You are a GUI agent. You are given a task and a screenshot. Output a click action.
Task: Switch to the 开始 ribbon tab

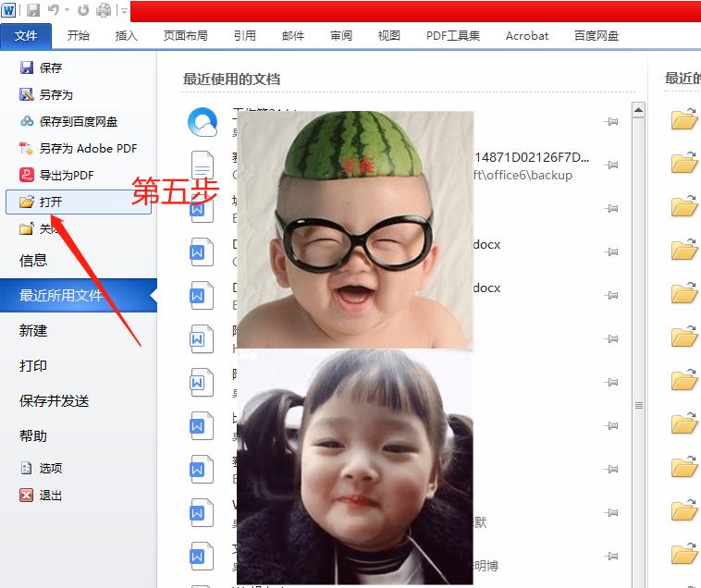click(x=79, y=36)
